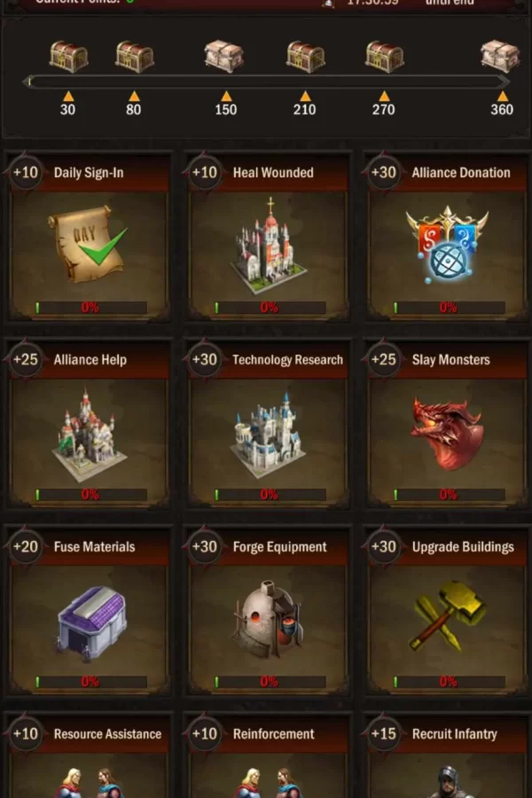Screen dimensions: 532x798
Task: Open the 210-point reward chest
Action: tap(305, 57)
